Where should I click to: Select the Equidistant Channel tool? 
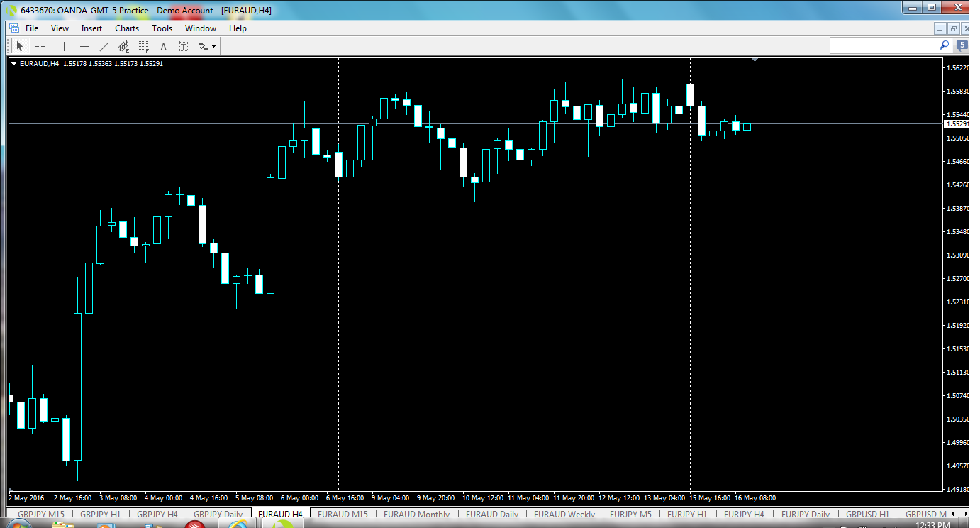(124, 47)
